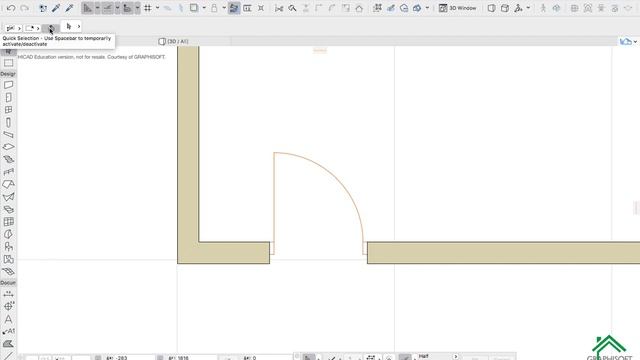The width and height of the screenshot is (640, 360).
Task: Toggle the highlighted layers button in toolbar
Action: click(234, 8)
